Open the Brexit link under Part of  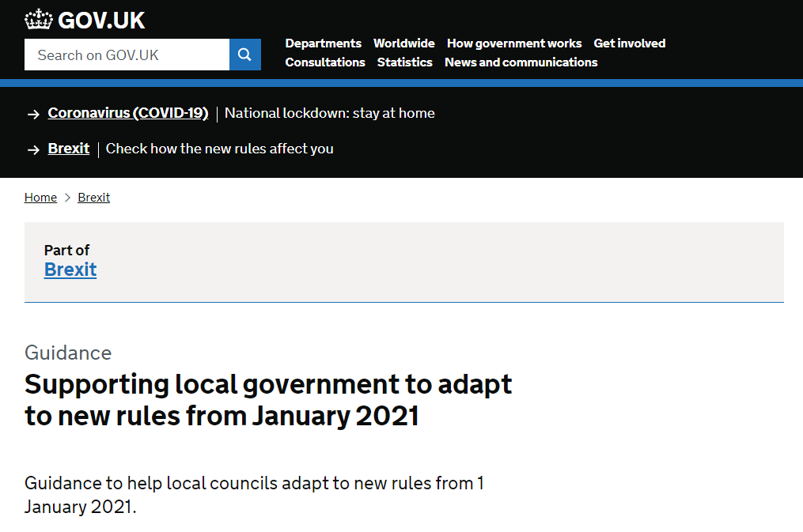70,270
